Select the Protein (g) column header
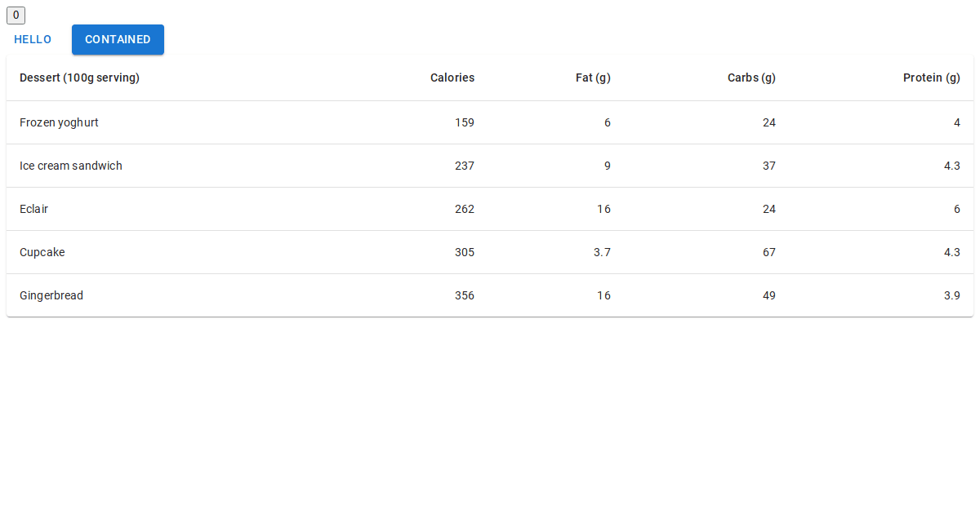 click(931, 78)
